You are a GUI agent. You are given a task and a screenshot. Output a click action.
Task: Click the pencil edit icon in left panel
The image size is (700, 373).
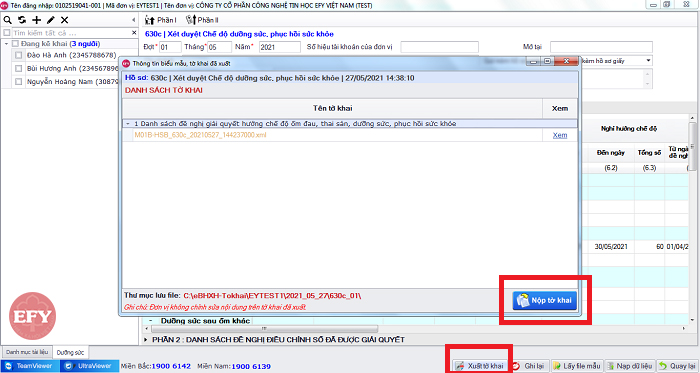coord(51,20)
